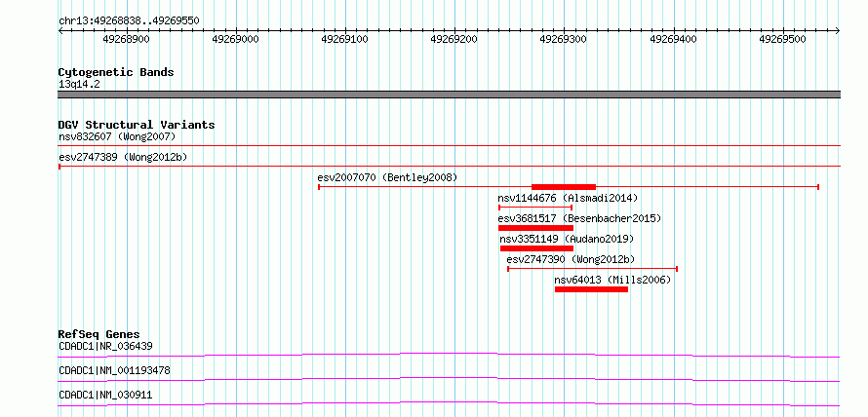Click the nsv1144676 variant line glyph
The width and height of the screenshot is (868, 417).
(535, 208)
